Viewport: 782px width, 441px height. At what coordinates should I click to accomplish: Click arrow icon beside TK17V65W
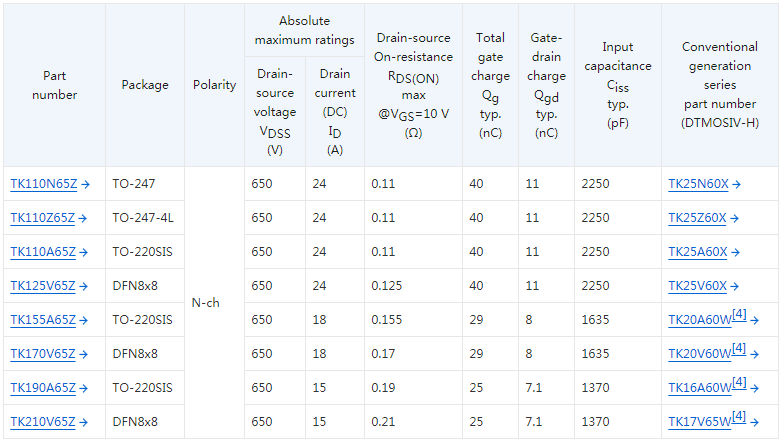pyautogui.click(x=755, y=423)
